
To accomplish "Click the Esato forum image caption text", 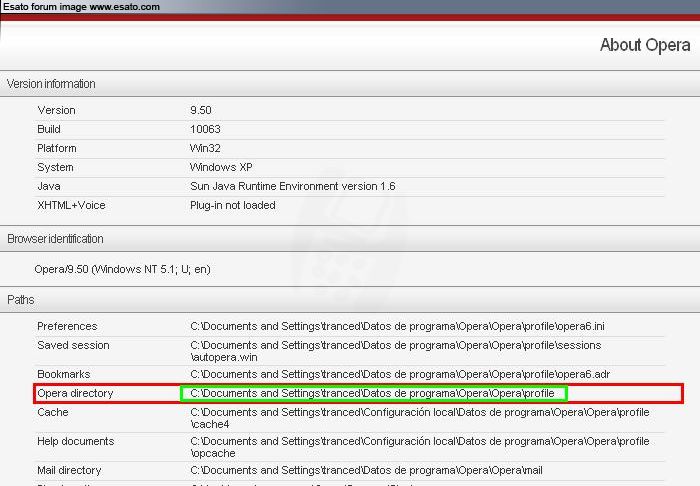I will [81, 7].
